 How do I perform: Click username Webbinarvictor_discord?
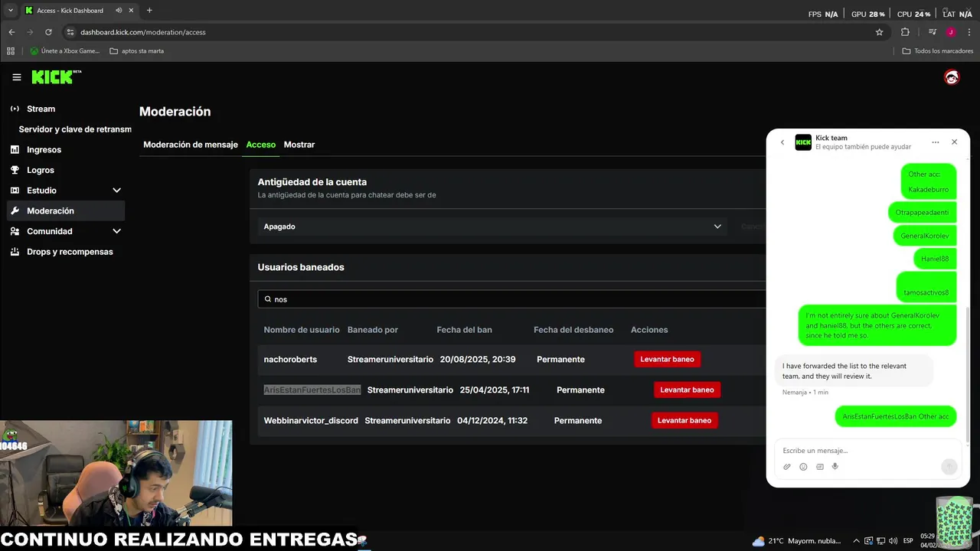point(311,420)
